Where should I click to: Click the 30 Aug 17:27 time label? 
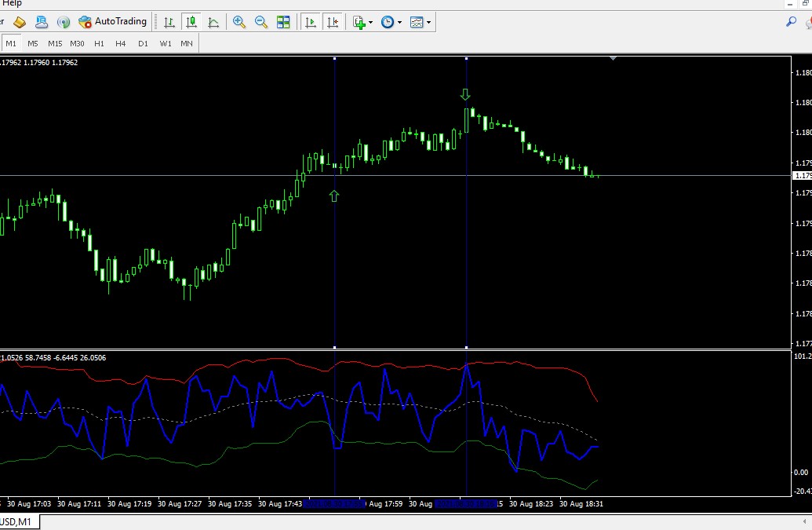(x=180, y=503)
